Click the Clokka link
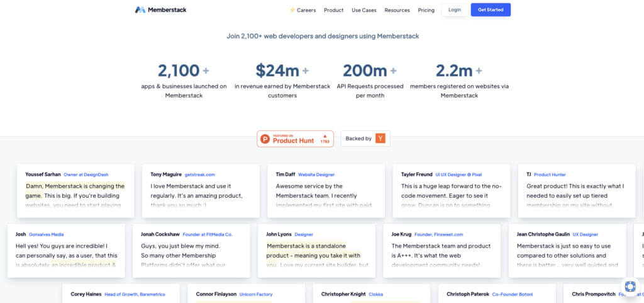 point(376,294)
